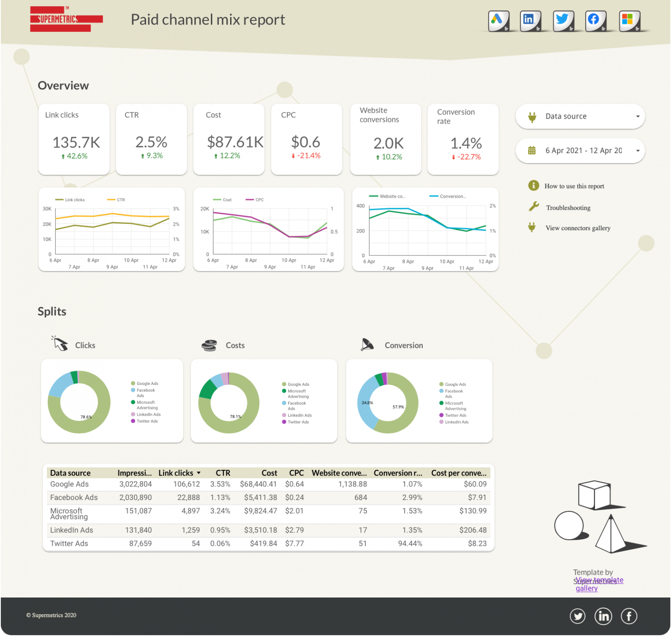This screenshot has height=636, width=672.
Task: Open the Data source dropdown
Action: (580, 116)
